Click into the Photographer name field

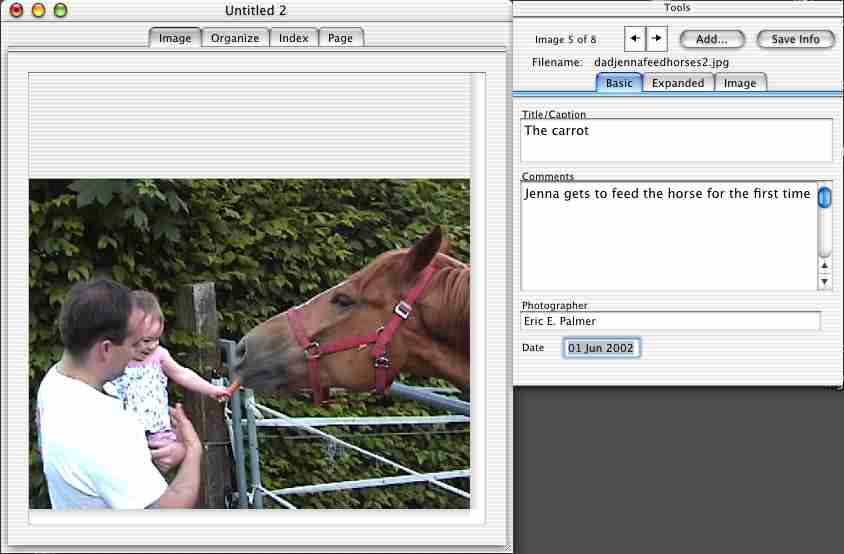(x=670, y=321)
